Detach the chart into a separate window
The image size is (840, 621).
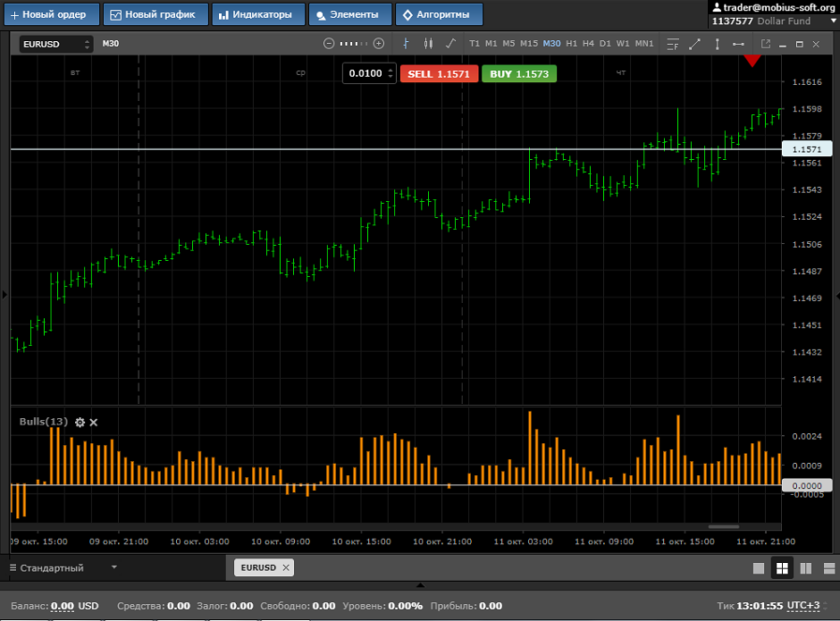[x=766, y=44]
